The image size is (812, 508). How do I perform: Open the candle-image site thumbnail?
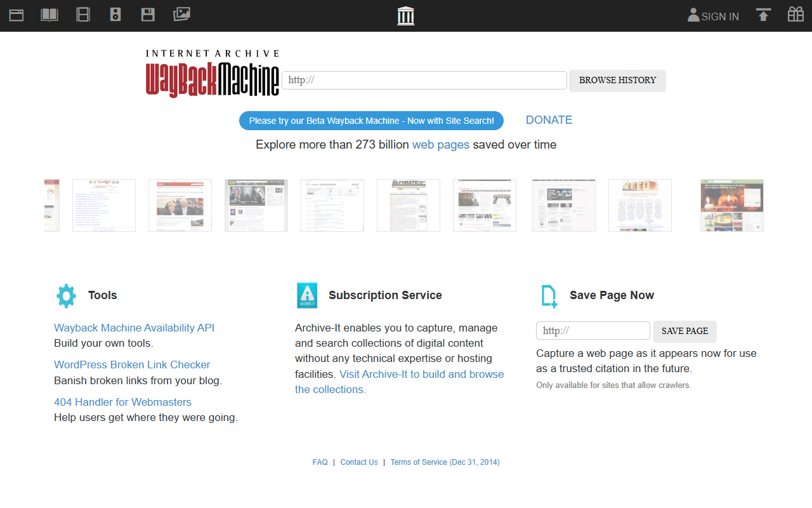732,205
